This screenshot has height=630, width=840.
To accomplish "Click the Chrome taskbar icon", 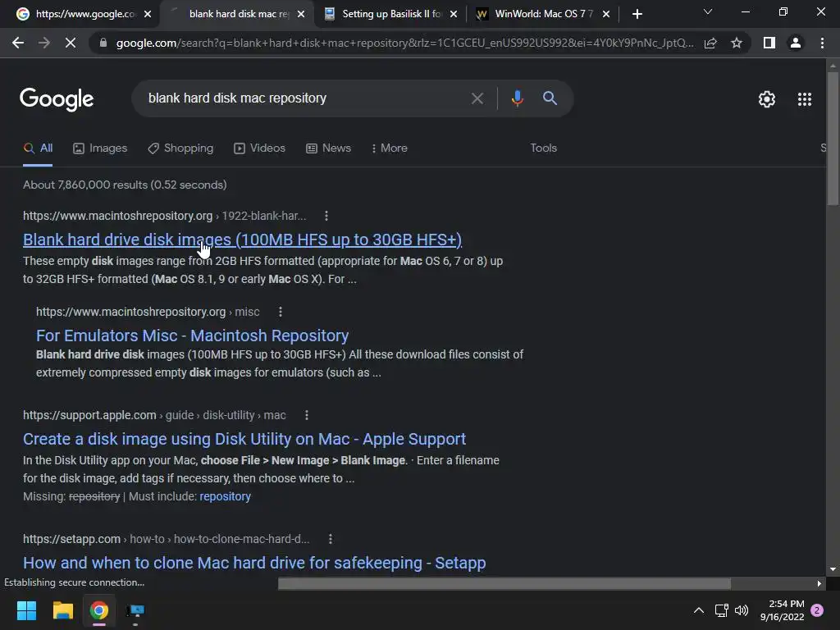I will pos(99,610).
